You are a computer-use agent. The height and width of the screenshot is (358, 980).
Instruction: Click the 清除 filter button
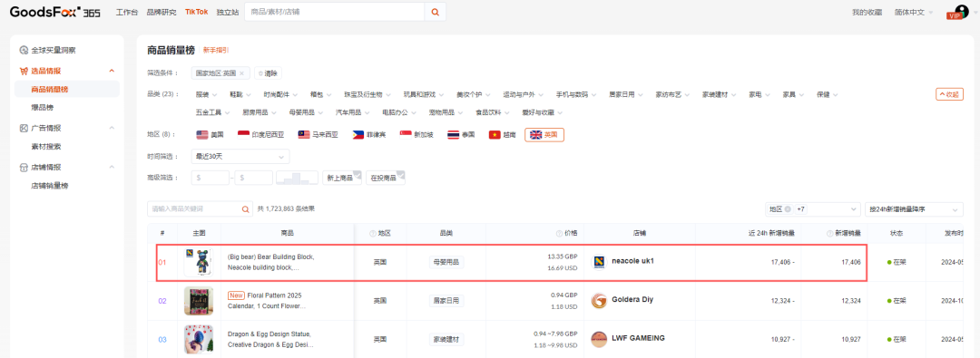pos(268,73)
